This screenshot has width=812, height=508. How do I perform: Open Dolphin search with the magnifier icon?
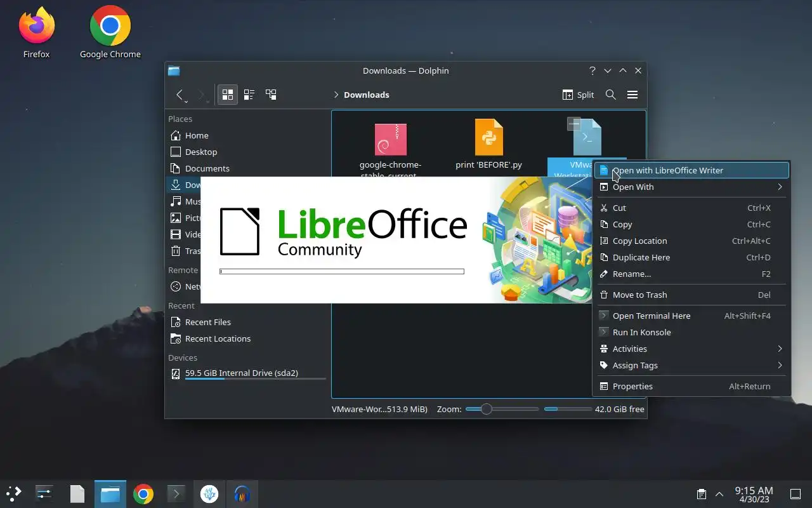(611, 95)
